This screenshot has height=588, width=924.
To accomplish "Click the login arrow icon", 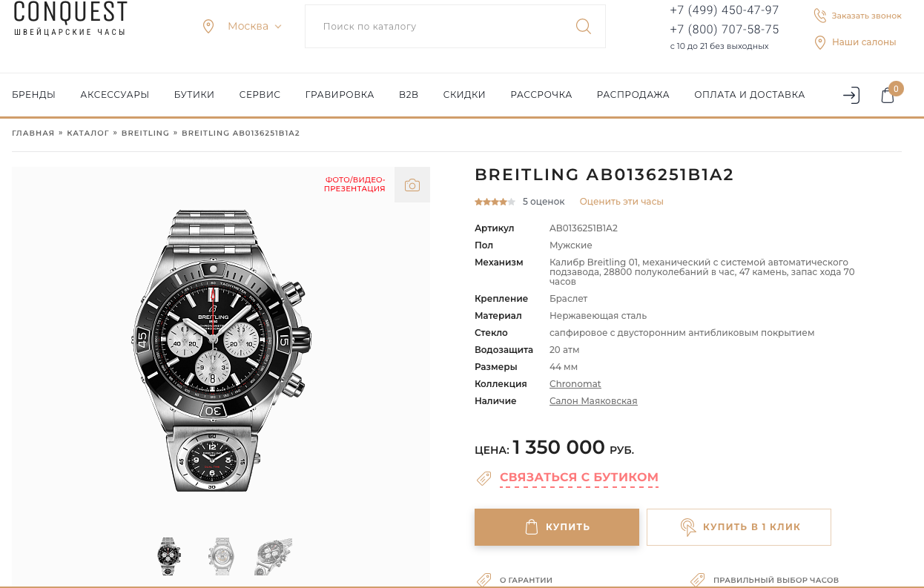I will 851,95.
